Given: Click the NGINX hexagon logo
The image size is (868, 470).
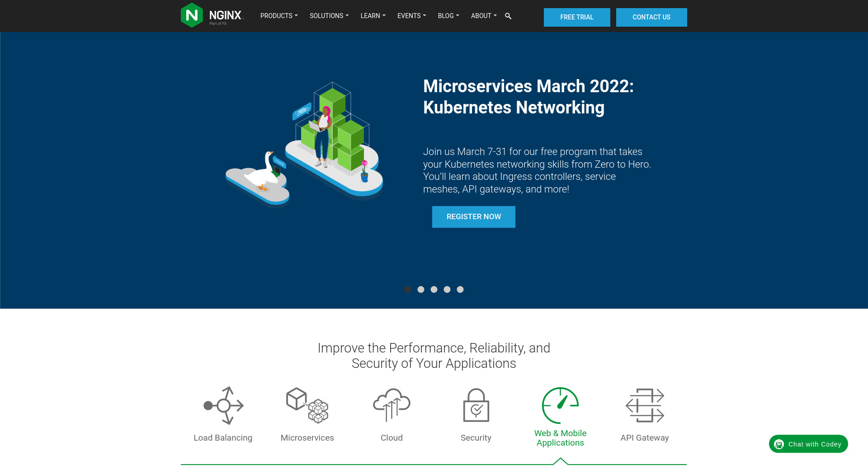Looking at the screenshot, I should [x=192, y=15].
